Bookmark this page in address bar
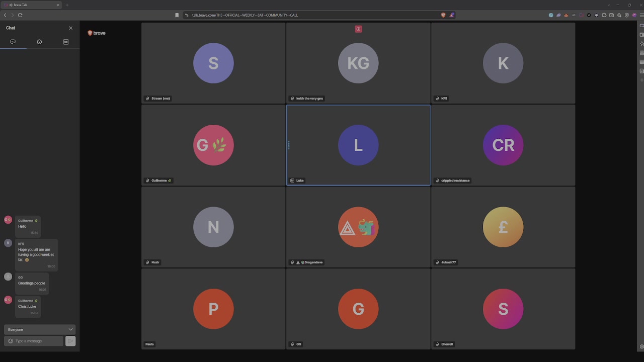This screenshot has width=644, height=362. [x=177, y=15]
